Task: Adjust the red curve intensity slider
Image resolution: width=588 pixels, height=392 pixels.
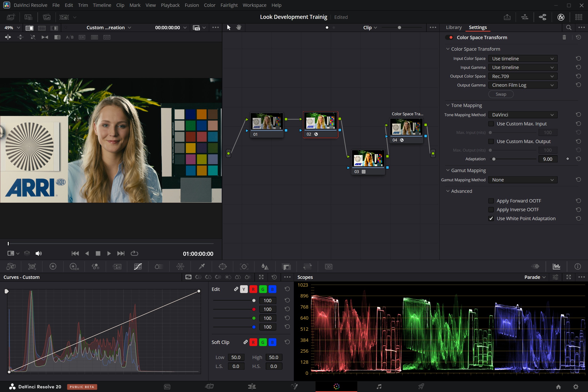Action: (x=254, y=309)
